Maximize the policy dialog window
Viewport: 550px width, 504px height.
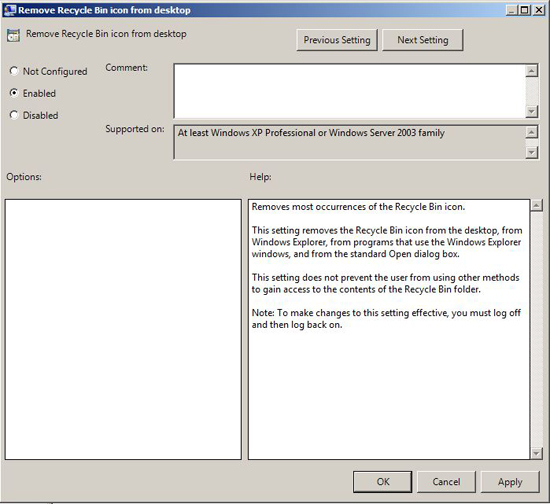pos(524,10)
